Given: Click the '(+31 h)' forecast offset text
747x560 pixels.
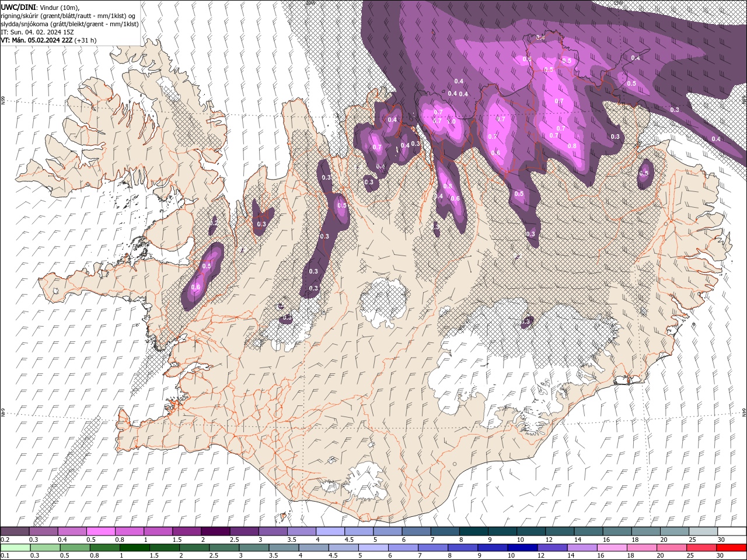Looking at the screenshot, I should (x=85, y=40).
